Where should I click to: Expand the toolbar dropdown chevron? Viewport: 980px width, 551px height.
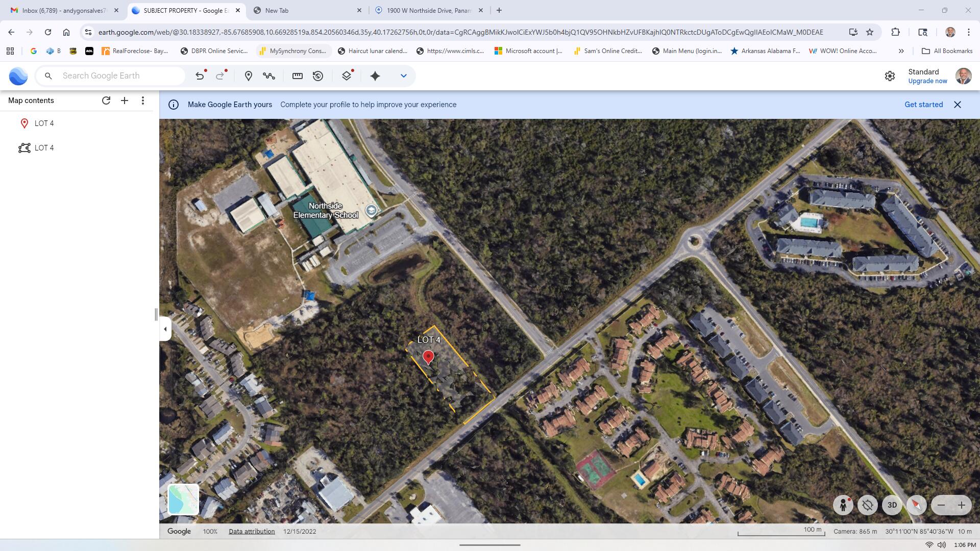click(404, 76)
